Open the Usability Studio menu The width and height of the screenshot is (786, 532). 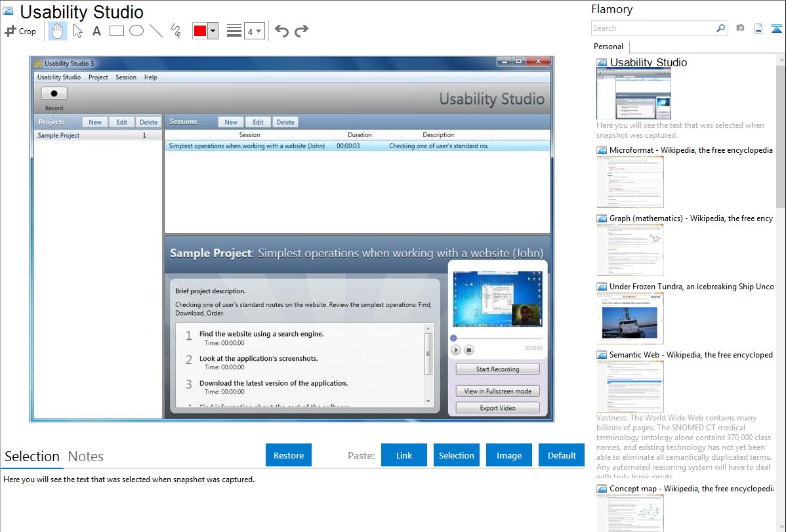coord(58,77)
